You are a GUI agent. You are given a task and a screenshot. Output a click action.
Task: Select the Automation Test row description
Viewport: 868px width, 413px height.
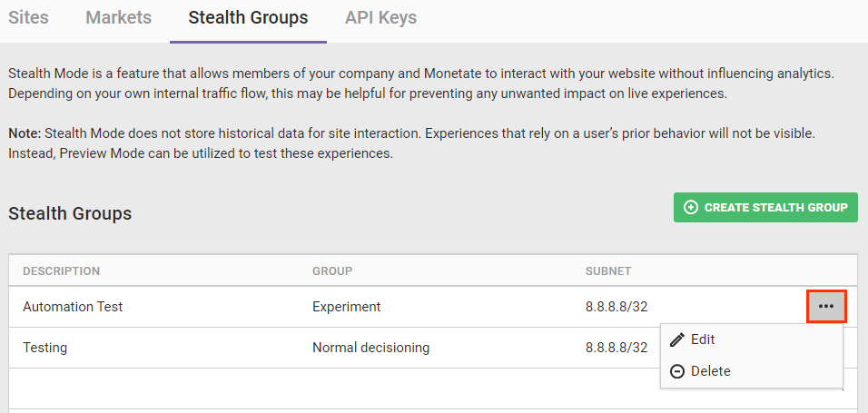73,307
